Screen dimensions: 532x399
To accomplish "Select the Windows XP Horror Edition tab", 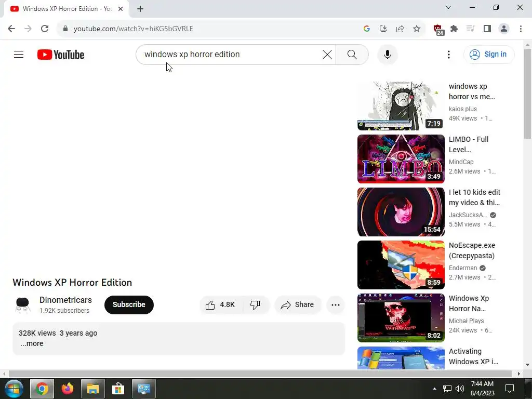I will [66, 9].
